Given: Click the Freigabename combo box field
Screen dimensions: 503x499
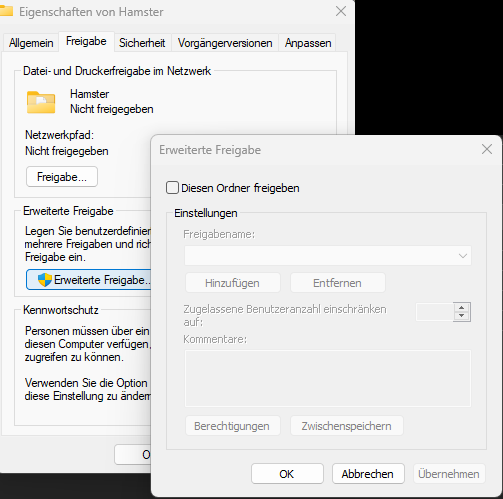Looking at the screenshot, I should point(328,256).
